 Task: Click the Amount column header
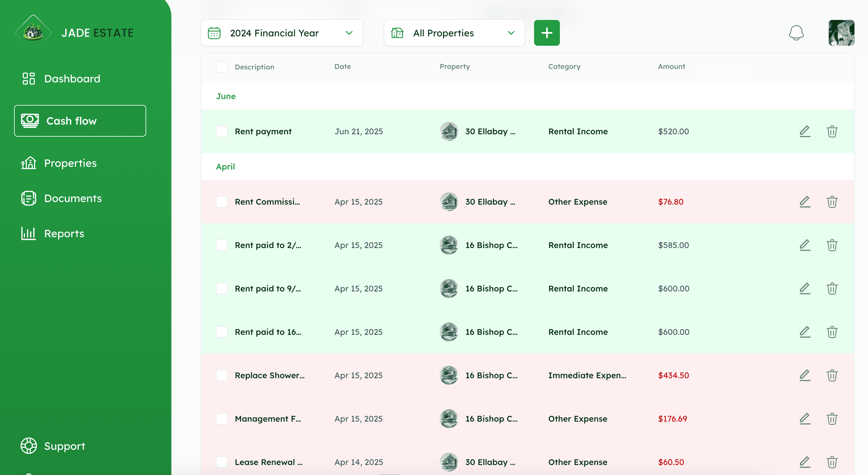[671, 66]
